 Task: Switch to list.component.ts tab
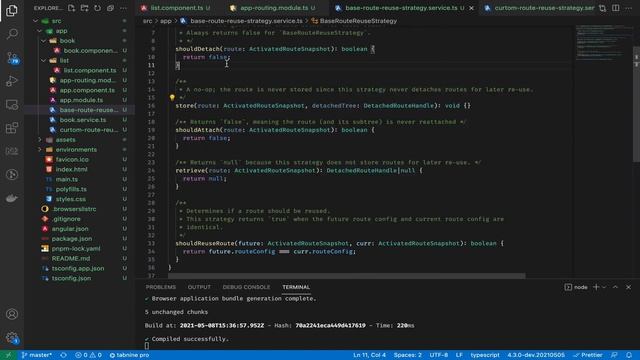click(x=176, y=8)
